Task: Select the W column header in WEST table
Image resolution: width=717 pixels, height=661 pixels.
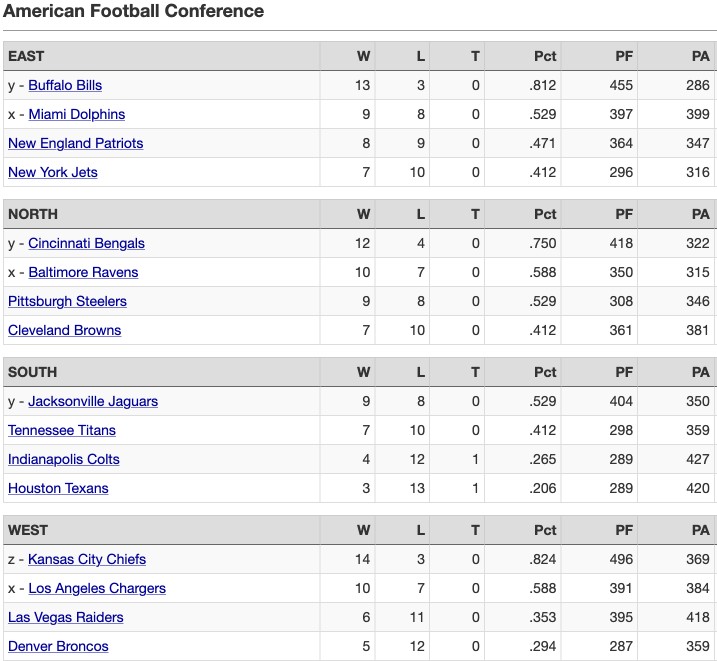Action: pyautogui.click(x=364, y=530)
